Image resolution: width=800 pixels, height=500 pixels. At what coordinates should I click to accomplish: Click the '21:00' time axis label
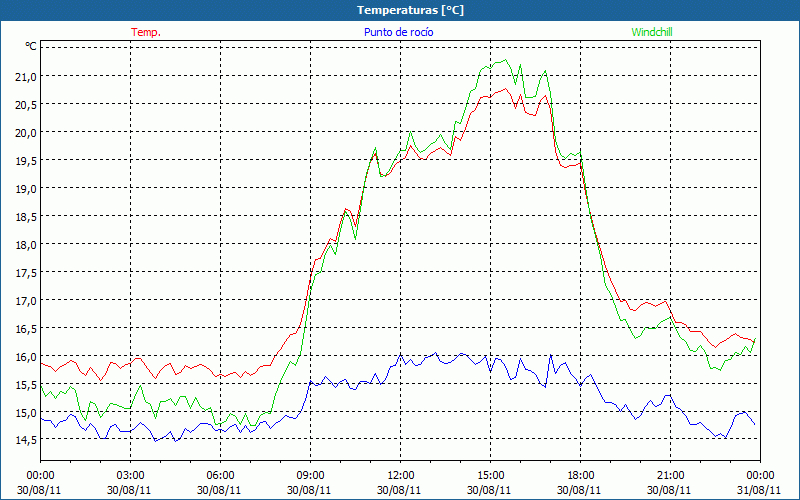point(670,476)
